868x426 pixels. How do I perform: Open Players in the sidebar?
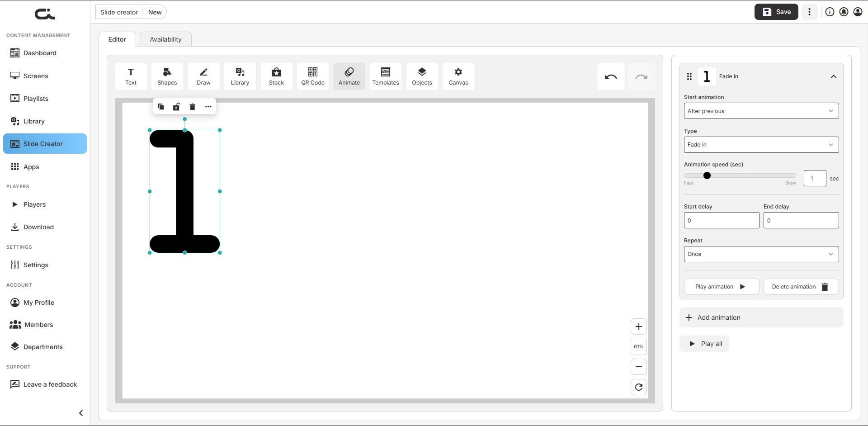45,204
